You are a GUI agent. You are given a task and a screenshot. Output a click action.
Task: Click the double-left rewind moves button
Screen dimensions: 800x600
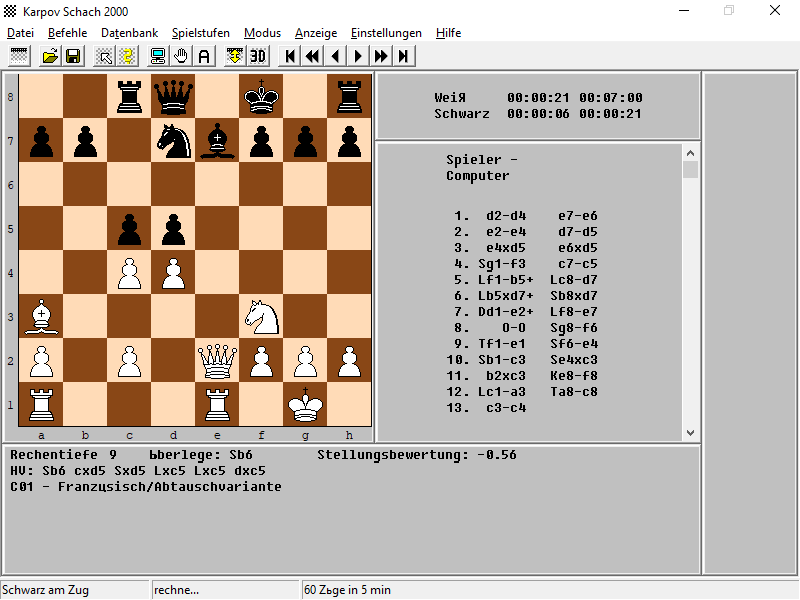(x=312, y=56)
